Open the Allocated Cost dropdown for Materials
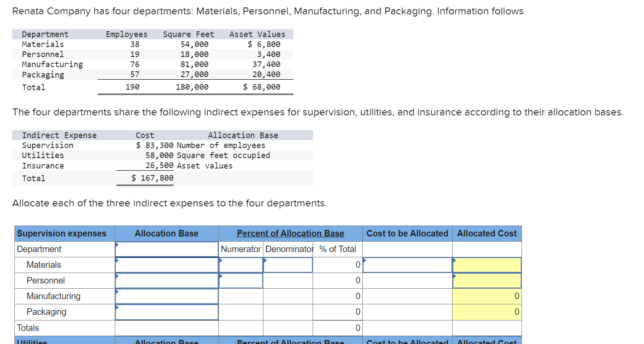Viewport: 644px width, 344px height. 487,265
